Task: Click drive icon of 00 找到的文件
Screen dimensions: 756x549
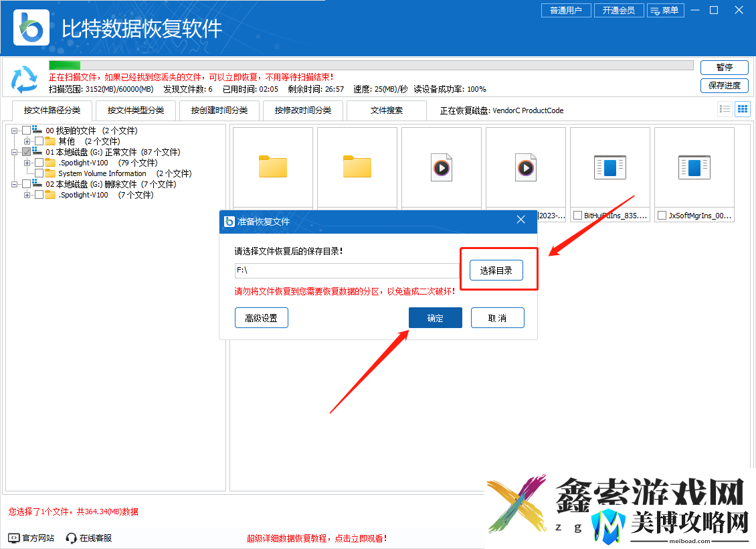Action: pyautogui.click(x=37, y=130)
